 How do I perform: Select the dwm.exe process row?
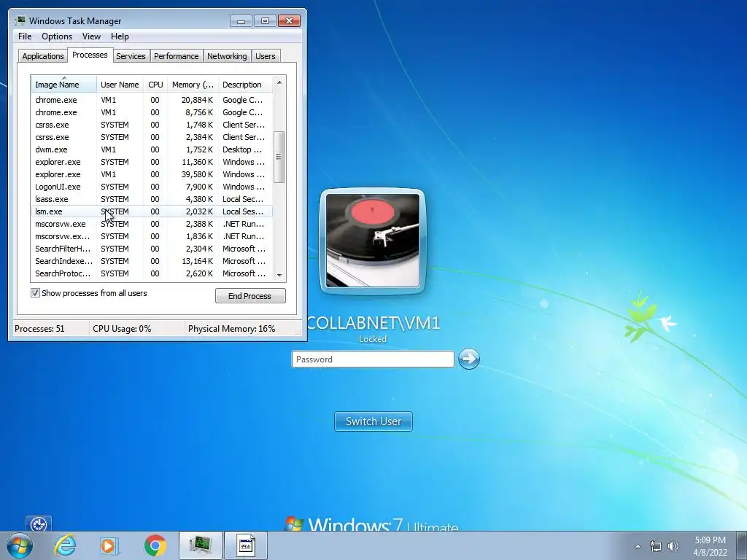tap(152, 149)
